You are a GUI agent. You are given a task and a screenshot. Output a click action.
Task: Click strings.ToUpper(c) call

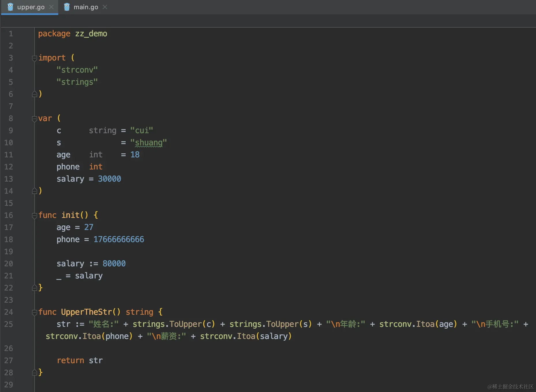click(174, 324)
